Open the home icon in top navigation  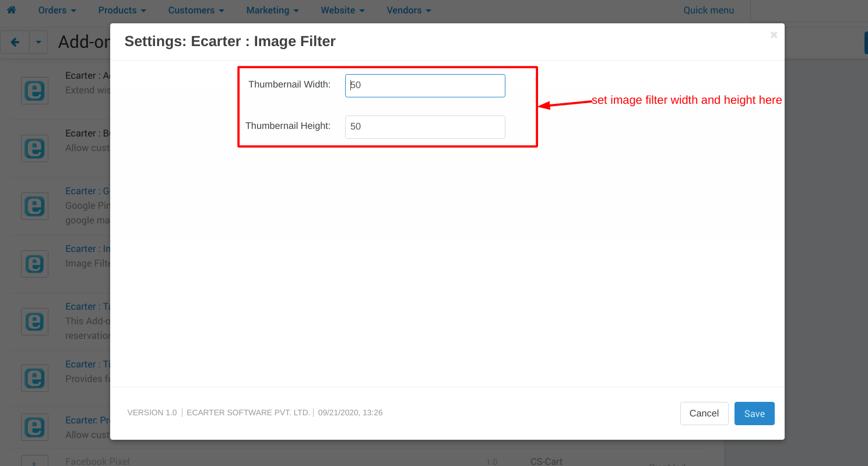pyautogui.click(x=11, y=10)
